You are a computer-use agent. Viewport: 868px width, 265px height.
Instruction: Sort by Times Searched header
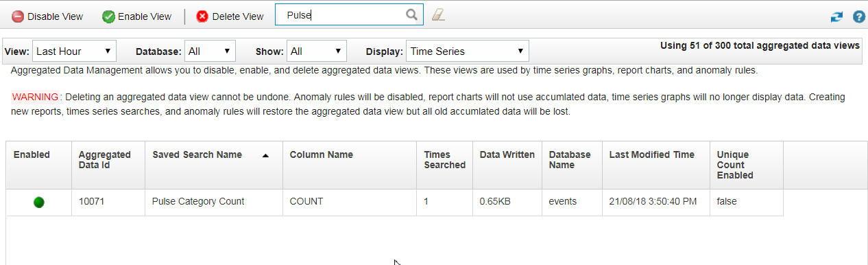click(x=444, y=165)
